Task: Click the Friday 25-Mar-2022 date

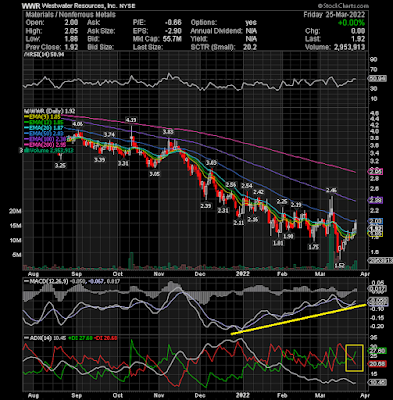Action: 334,15
